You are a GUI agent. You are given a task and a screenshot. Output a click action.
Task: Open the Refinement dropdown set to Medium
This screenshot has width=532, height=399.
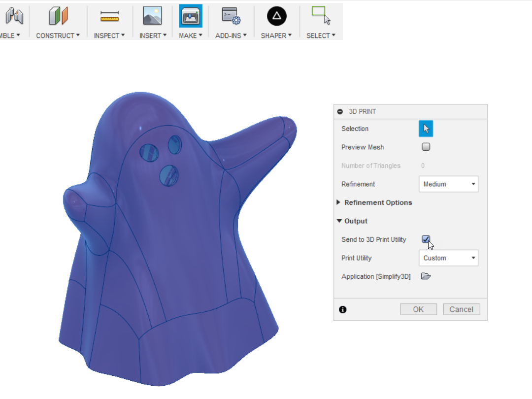pos(448,184)
